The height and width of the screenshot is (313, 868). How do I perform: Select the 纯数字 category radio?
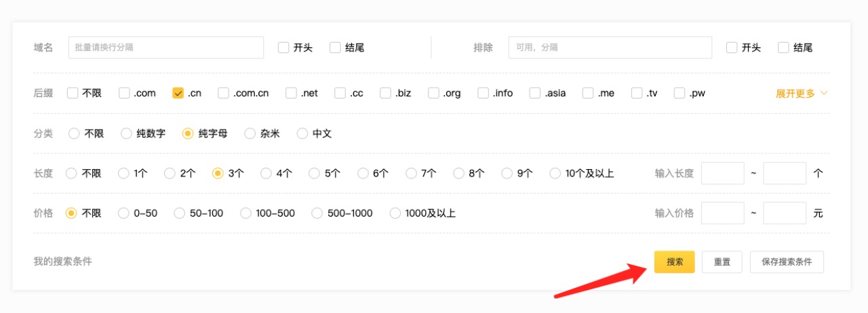[x=126, y=134]
